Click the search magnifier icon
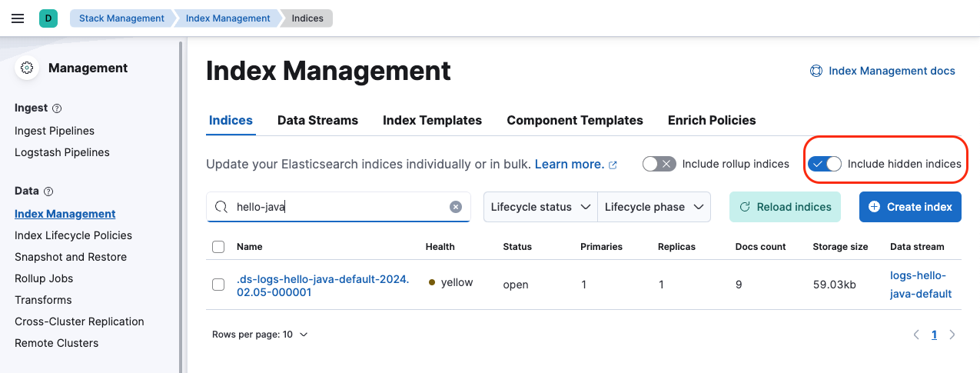The image size is (980, 373). (x=221, y=207)
